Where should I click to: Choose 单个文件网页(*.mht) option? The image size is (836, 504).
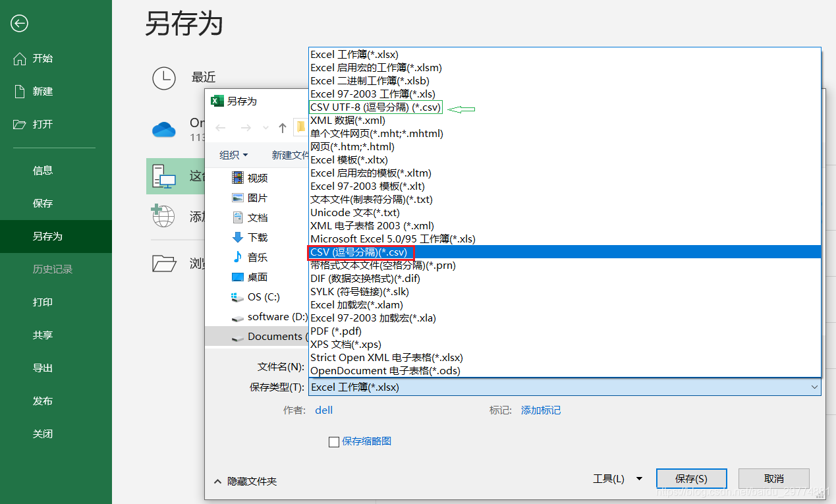pyautogui.click(x=565, y=134)
